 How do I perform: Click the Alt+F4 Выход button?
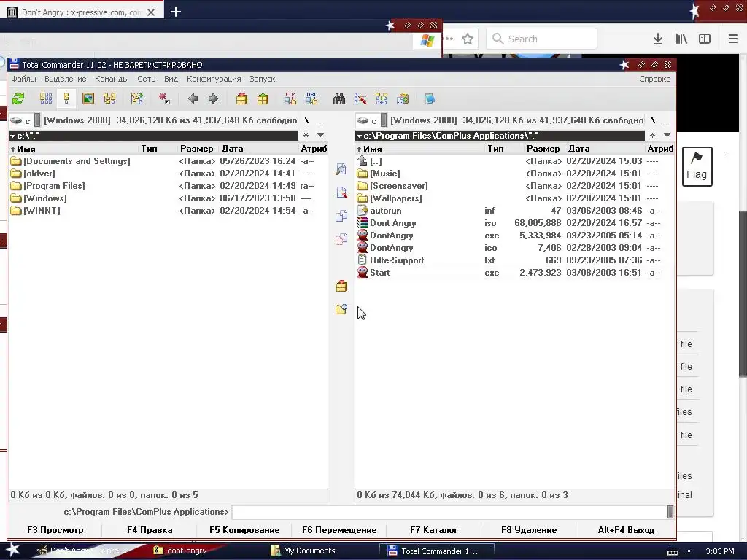coord(626,530)
